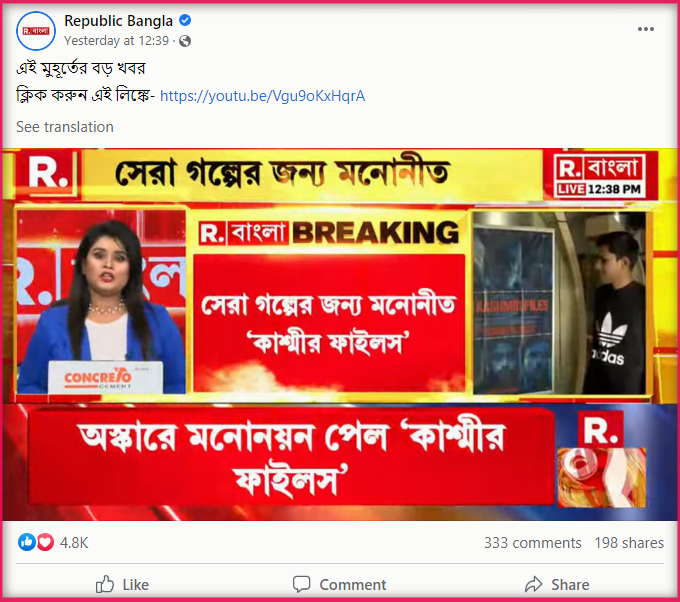Open the Republic Bangla profile picture
680x602 pixels.
(x=36, y=31)
